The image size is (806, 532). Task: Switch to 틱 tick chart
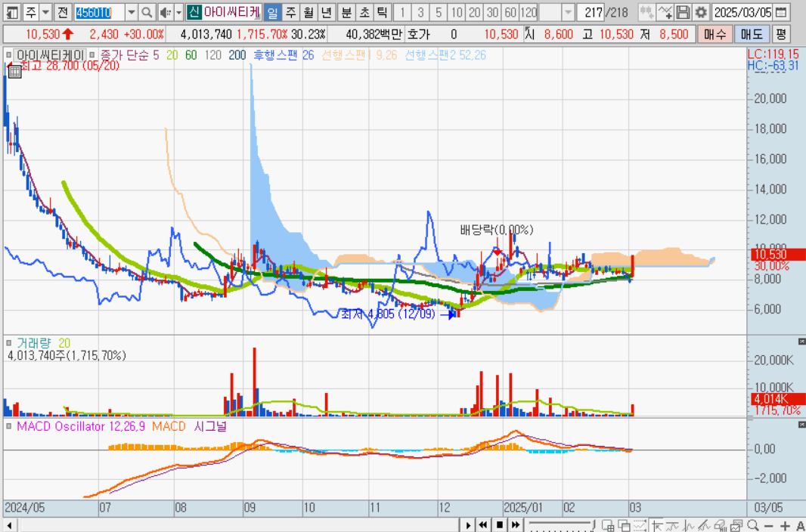[381, 12]
